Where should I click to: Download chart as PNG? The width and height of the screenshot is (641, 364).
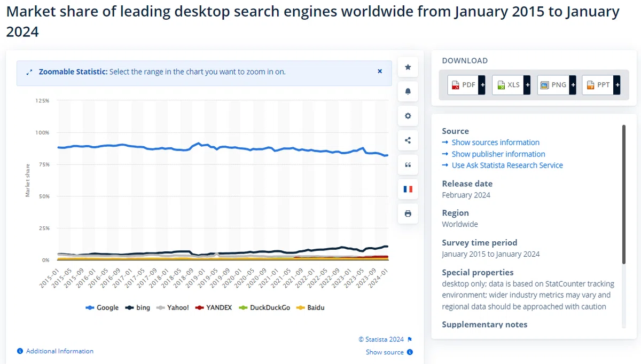tap(553, 85)
